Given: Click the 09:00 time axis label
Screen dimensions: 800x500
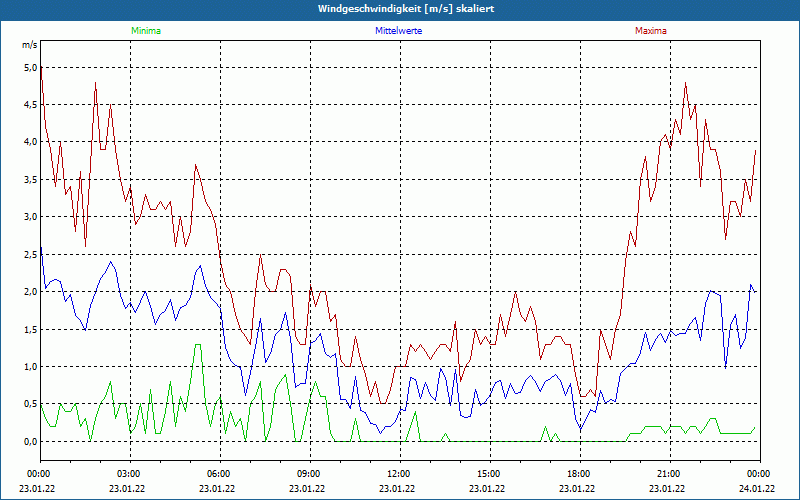Looking at the screenshot, I should pos(310,474).
